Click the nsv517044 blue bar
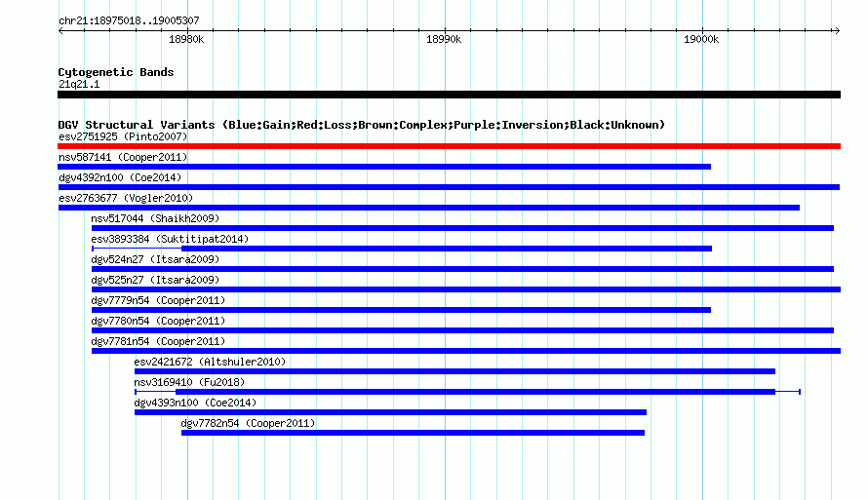This screenshot has height=500, width=868. tap(463, 228)
